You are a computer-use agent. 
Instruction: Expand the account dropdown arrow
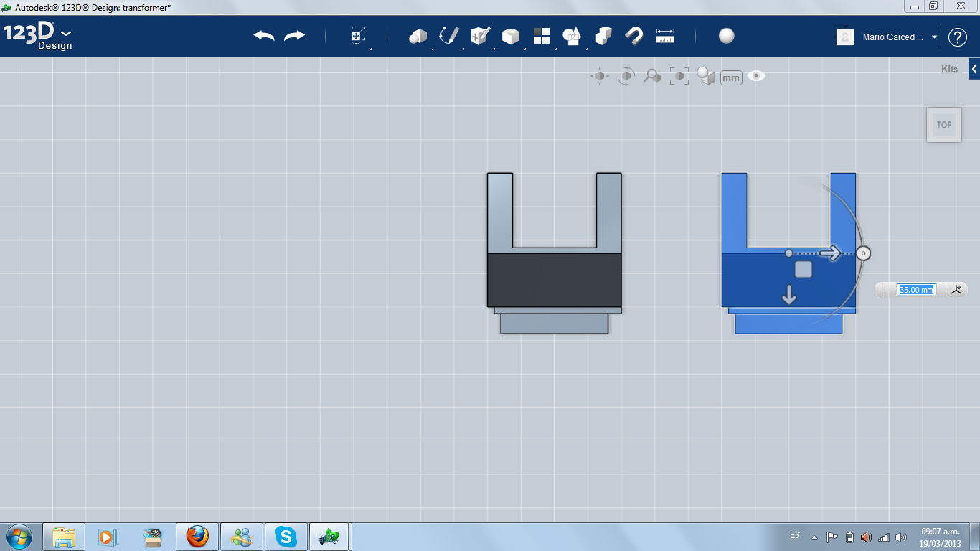(x=935, y=37)
